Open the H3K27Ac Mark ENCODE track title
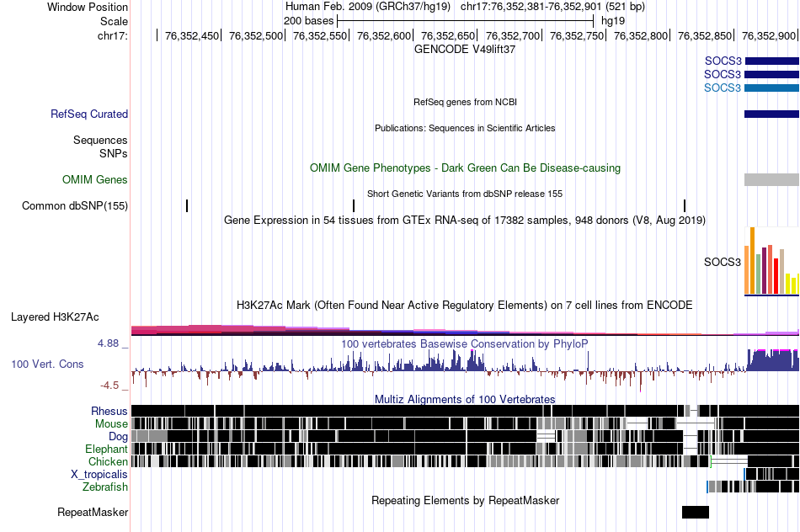This screenshot has height=532, width=800. click(x=465, y=305)
